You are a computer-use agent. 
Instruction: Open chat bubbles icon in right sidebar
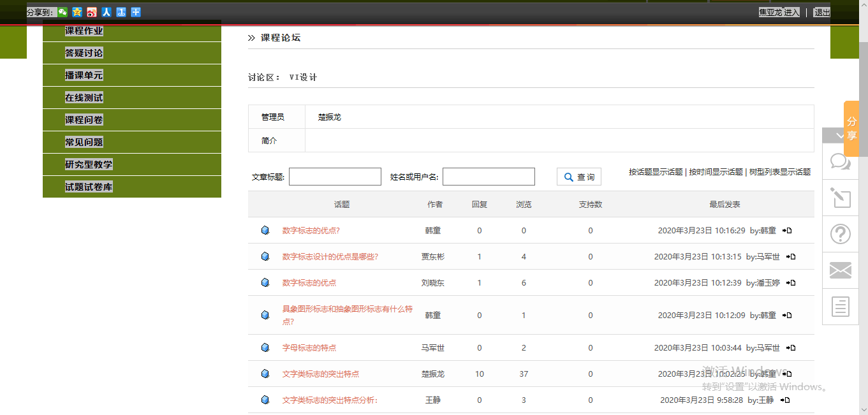click(841, 162)
